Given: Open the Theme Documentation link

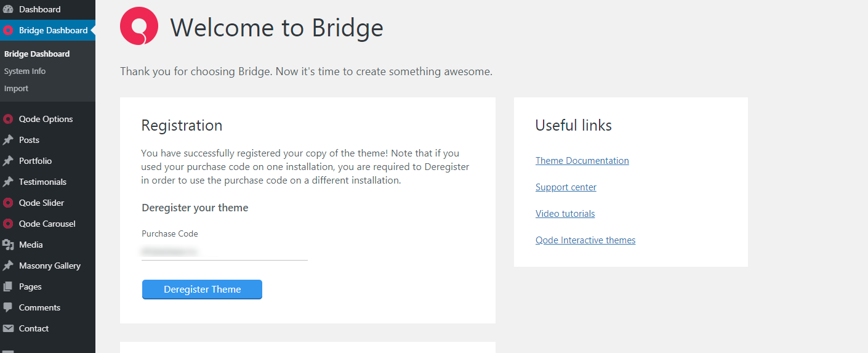Looking at the screenshot, I should coord(582,161).
